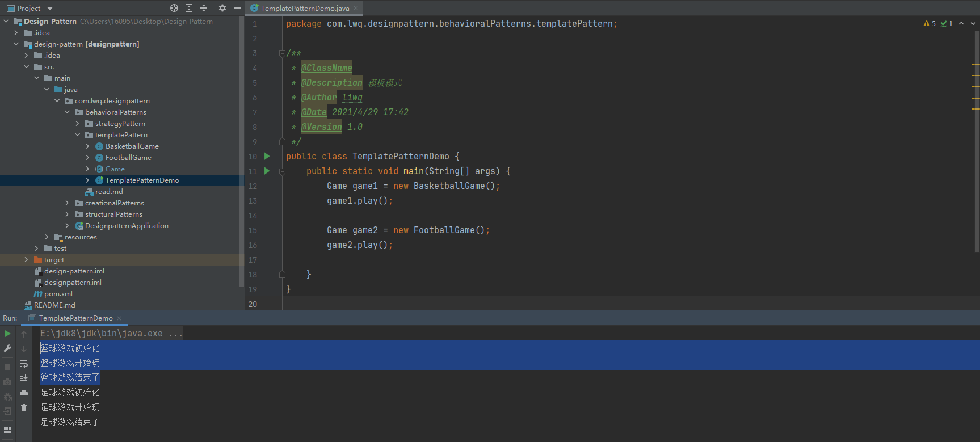The width and height of the screenshot is (980, 442).
Task: Expand the structuralPatterns package
Action: 68,214
